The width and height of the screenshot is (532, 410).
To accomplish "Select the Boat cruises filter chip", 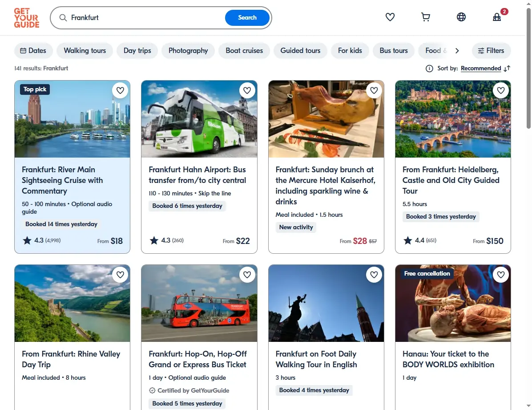I will click(244, 51).
